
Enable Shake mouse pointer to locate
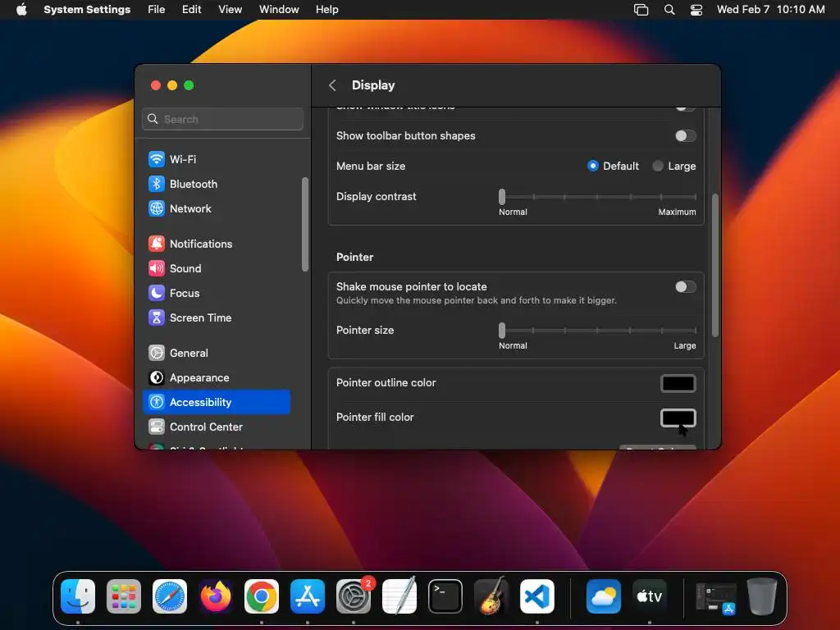pos(685,287)
